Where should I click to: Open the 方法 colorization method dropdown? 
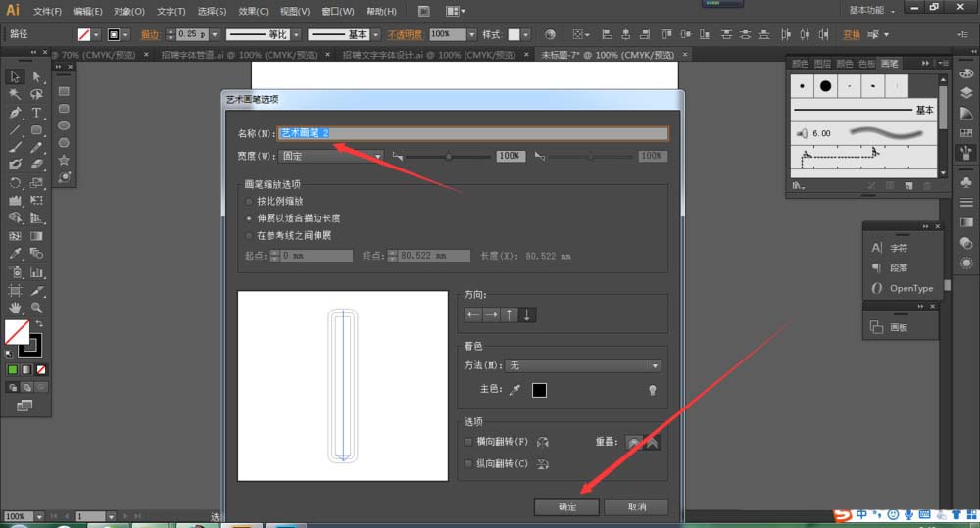tap(583, 365)
